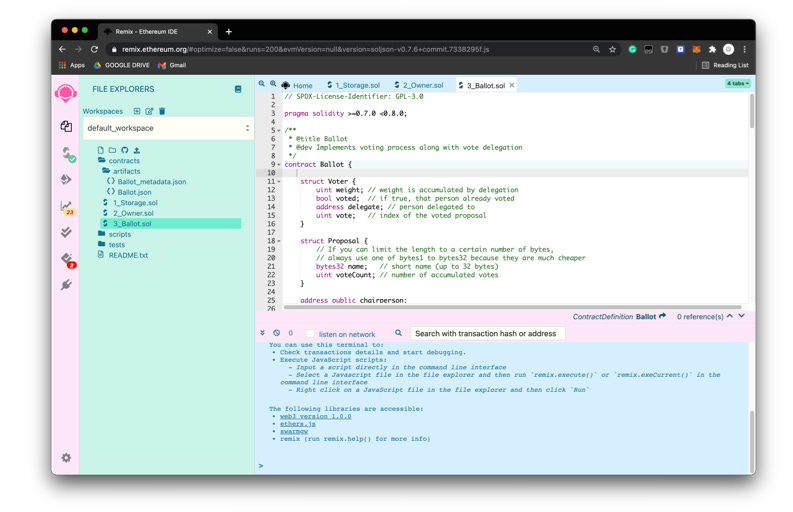Fold struct Voter at line 11
The width and height of the screenshot is (793, 512).
coord(279,182)
